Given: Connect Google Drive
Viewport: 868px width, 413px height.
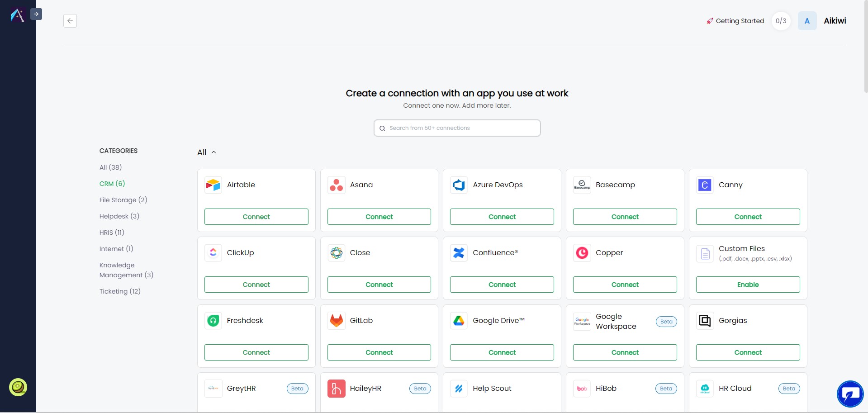Looking at the screenshot, I should 502,352.
